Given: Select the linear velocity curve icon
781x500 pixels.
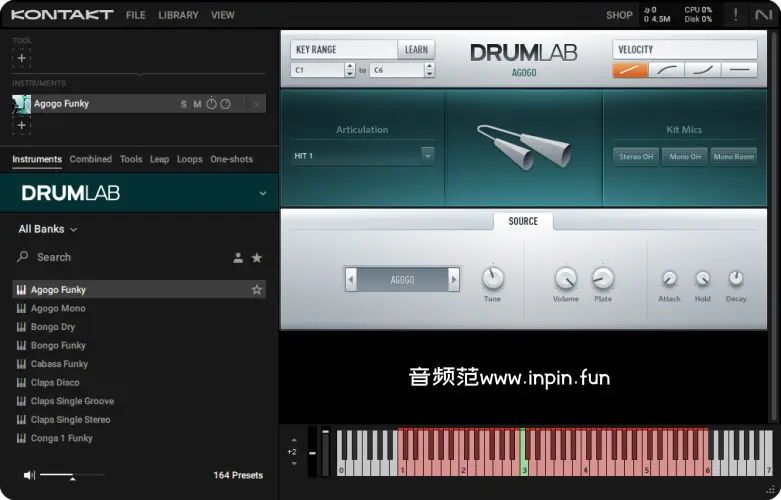Looking at the screenshot, I should point(630,70).
